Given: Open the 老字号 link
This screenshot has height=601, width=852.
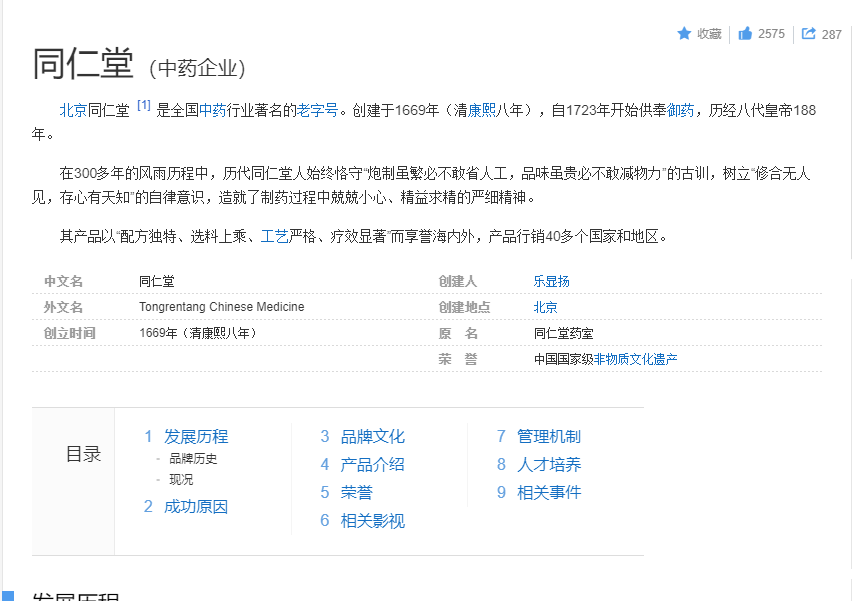Looking at the screenshot, I should [317, 110].
